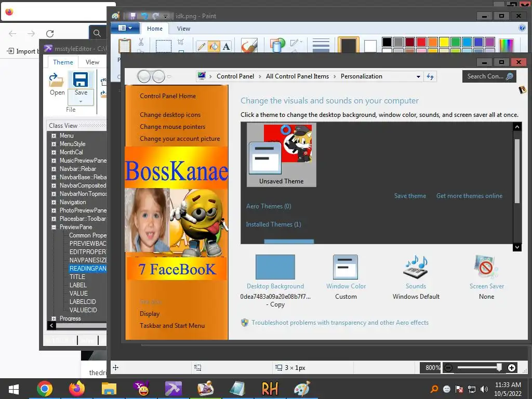
Task: Open the msstyleEditor View tab
Action: (92, 62)
